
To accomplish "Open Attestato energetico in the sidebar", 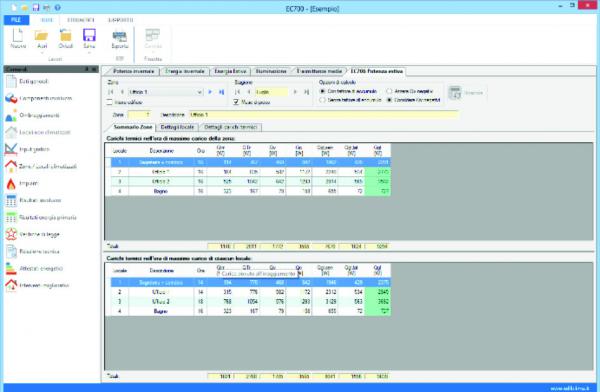I will pos(34,268).
